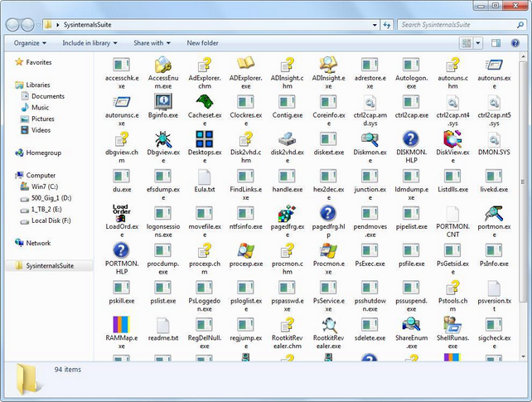Select SysinternalsSuite in the navigation pane
The width and height of the screenshot is (532, 402).
click(49, 265)
